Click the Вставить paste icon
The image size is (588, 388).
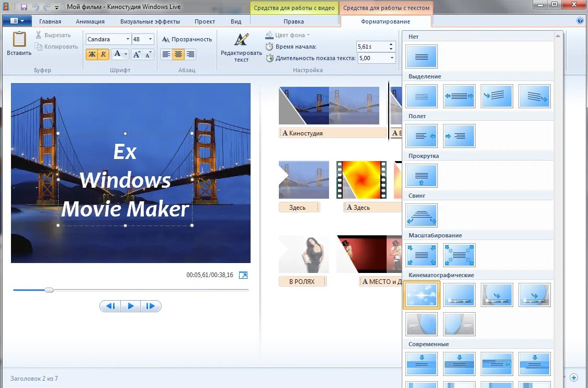(x=19, y=39)
